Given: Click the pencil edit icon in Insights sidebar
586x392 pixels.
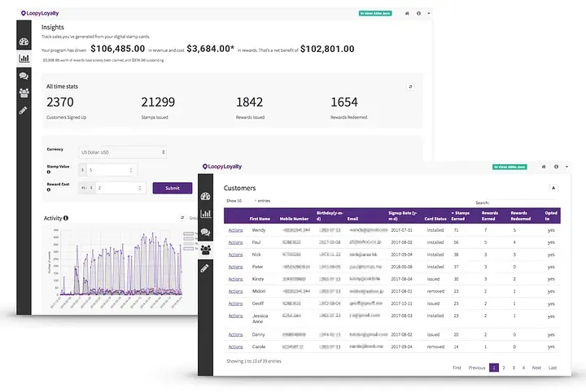Looking at the screenshot, I should pos(23,110).
